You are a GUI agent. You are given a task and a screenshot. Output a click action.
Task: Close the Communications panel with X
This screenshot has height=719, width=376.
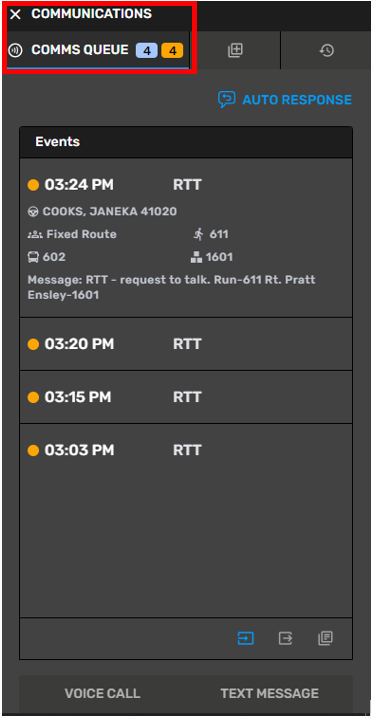15,15
